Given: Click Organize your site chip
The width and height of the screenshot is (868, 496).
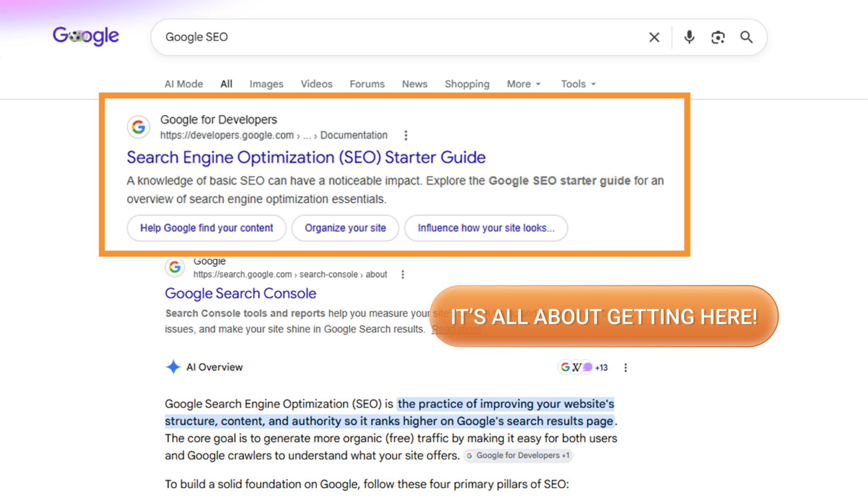Looking at the screenshot, I should [x=345, y=228].
